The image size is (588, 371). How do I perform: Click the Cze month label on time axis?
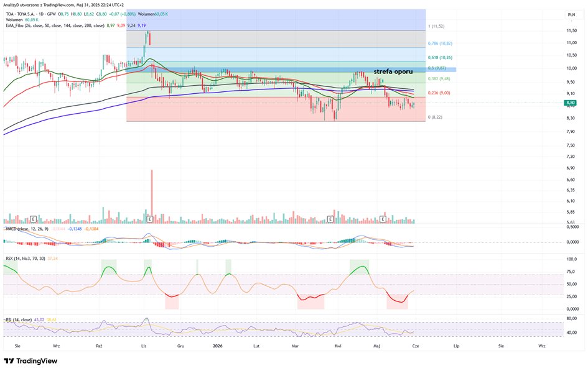[416, 346]
